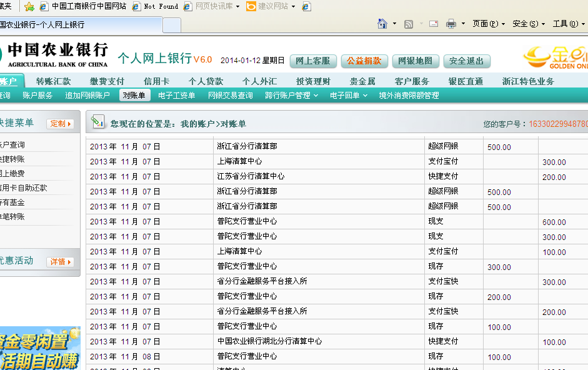Click the favorites star icon
The image size is (588, 370).
pyautogui.click(x=29, y=6)
